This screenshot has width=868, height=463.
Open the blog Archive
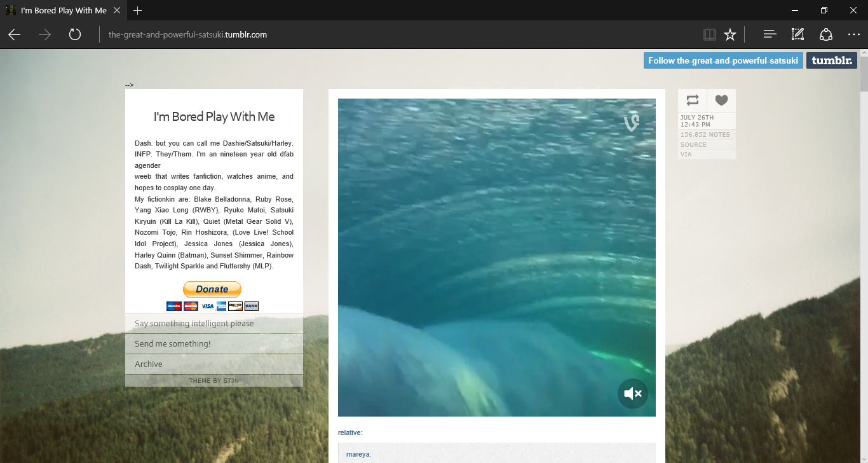click(x=214, y=364)
